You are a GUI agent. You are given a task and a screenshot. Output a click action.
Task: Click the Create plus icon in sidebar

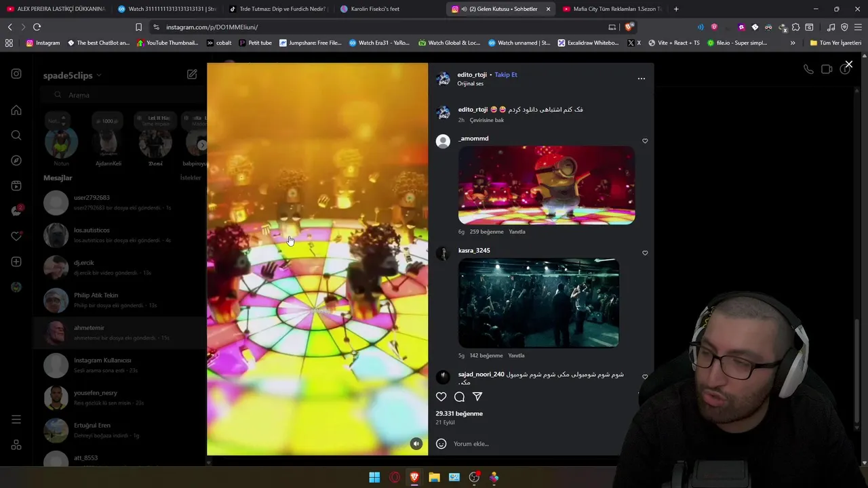[x=16, y=262]
